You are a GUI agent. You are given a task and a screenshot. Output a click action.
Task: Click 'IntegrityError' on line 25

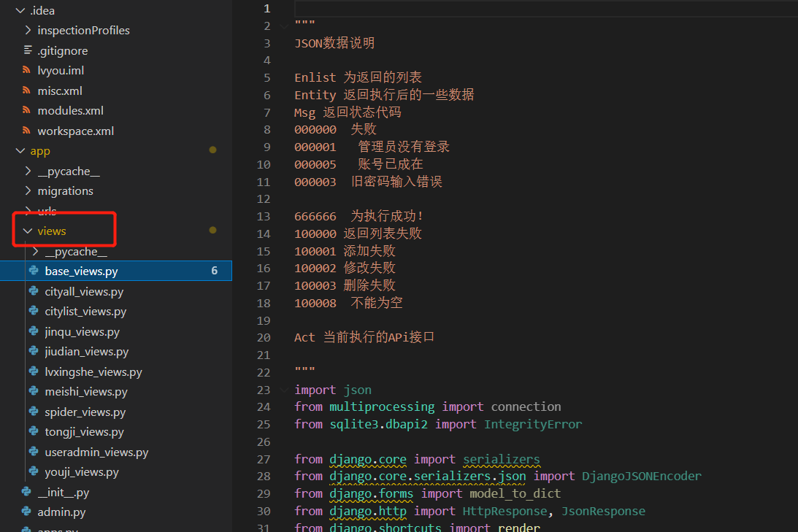pos(532,424)
